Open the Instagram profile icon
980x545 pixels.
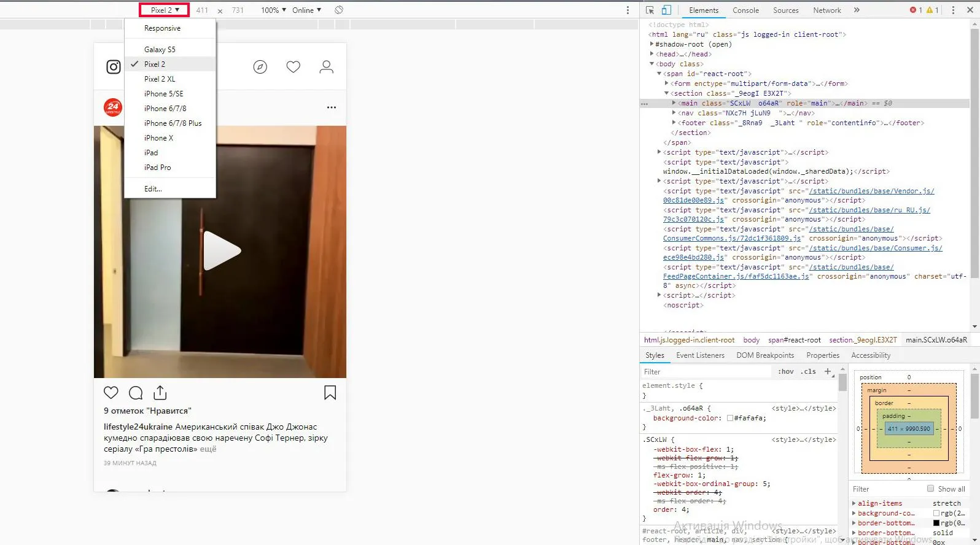coord(327,67)
